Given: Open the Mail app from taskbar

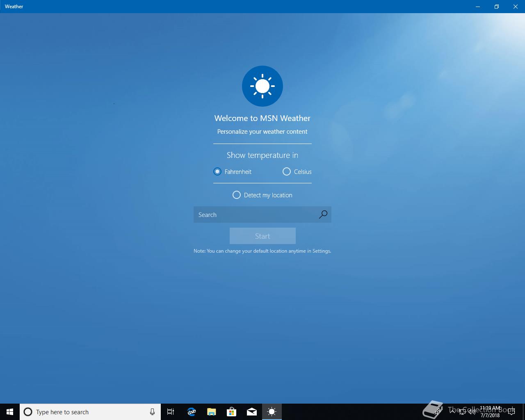Looking at the screenshot, I should (251, 412).
